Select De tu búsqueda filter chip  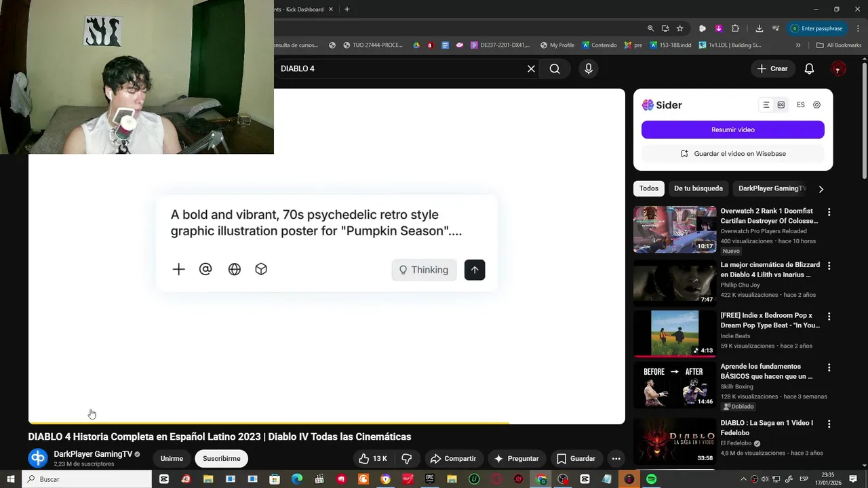[698, 188]
